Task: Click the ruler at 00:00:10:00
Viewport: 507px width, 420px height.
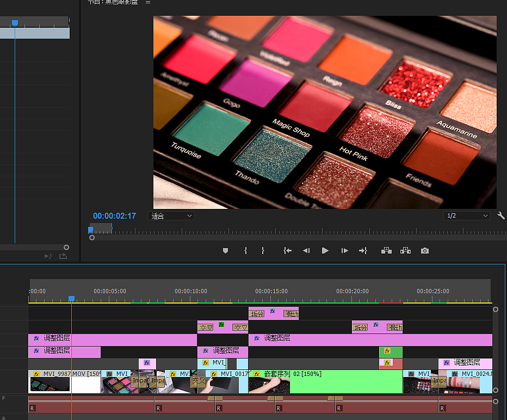Action: [191, 291]
